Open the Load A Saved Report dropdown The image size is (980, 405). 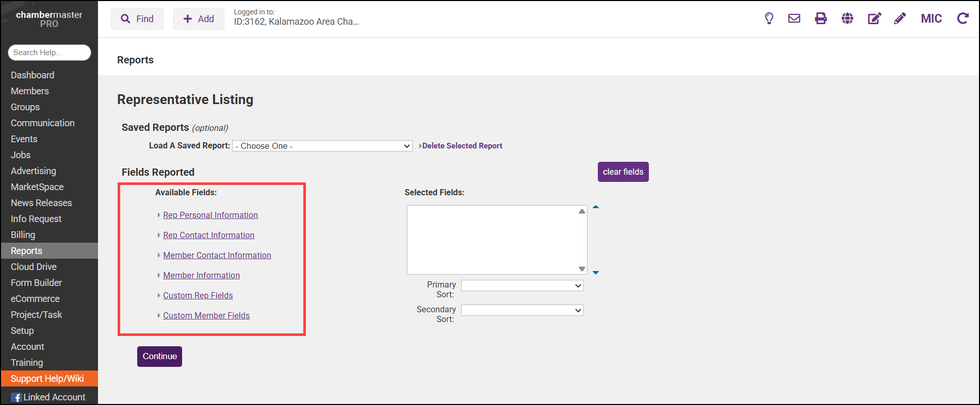[322, 146]
